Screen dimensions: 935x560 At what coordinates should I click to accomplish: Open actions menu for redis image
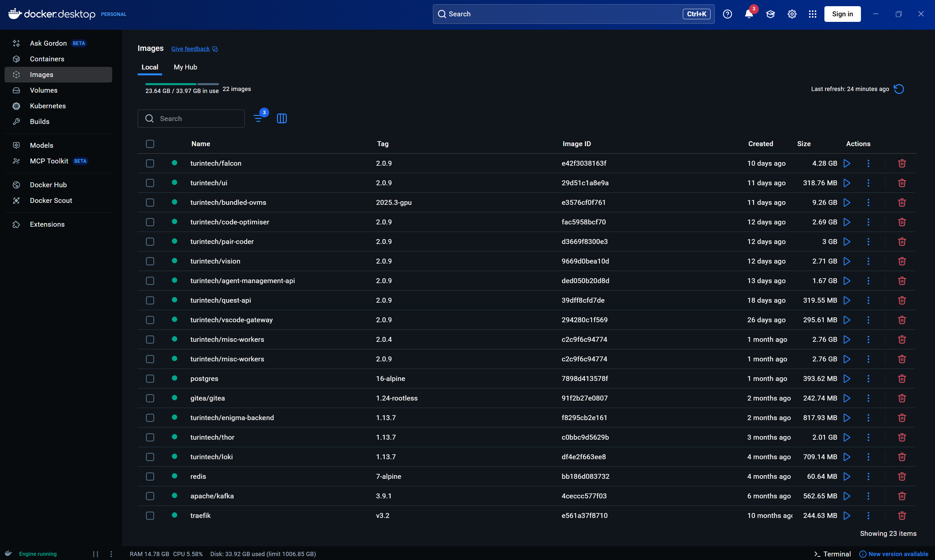point(868,476)
